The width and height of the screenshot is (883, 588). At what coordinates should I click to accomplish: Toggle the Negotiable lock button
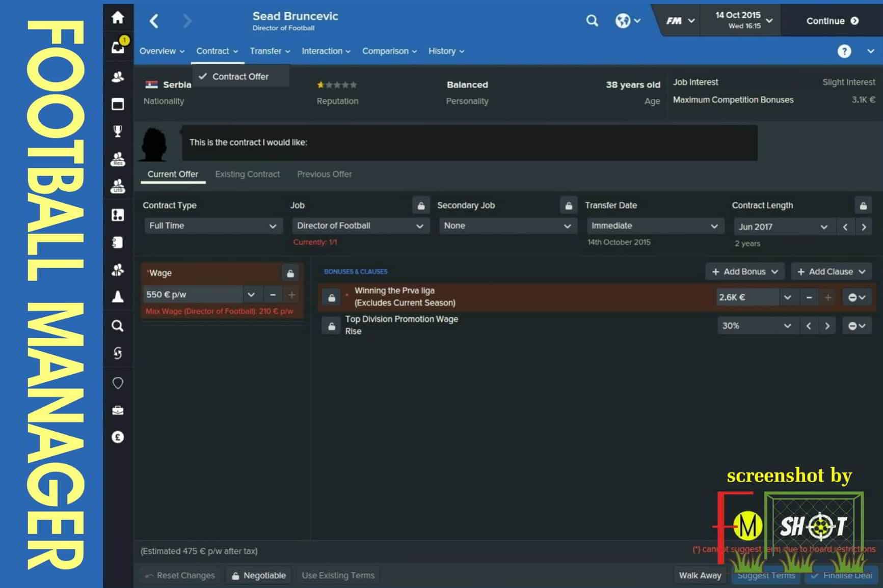(259, 576)
